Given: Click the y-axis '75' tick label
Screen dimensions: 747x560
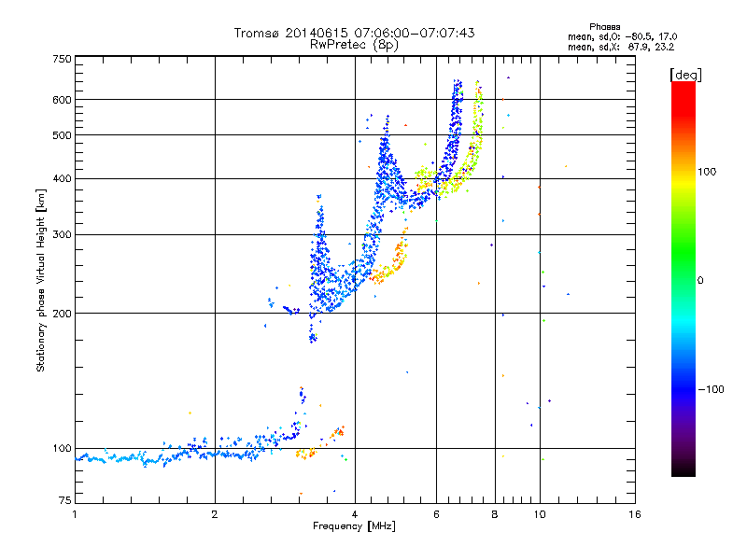Looking at the screenshot, I should tap(64, 500).
